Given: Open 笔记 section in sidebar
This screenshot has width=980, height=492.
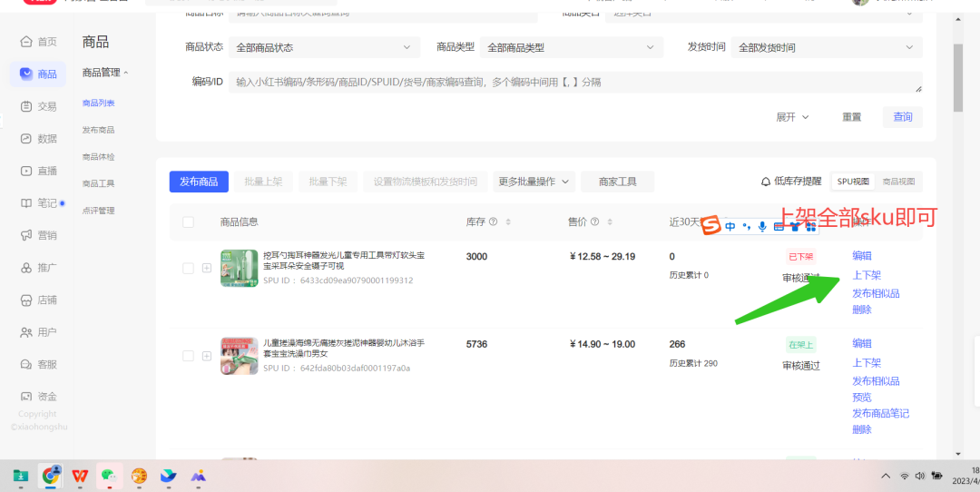Looking at the screenshot, I should (x=38, y=203).
